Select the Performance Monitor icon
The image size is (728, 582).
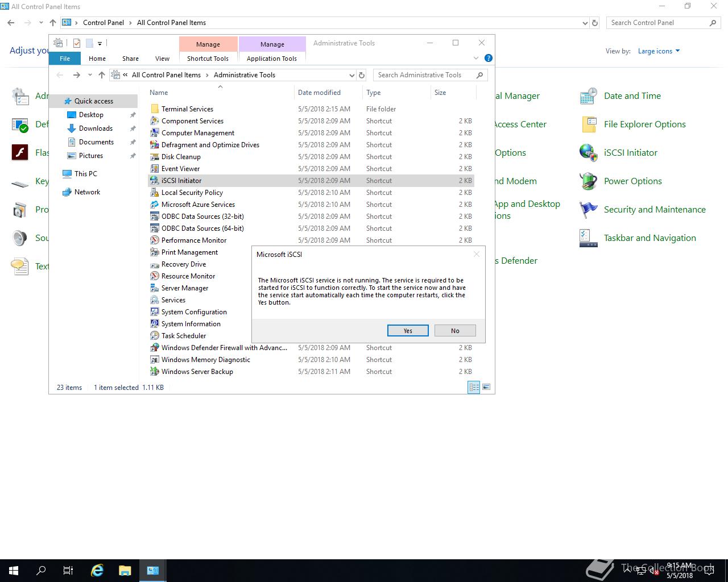click(154, 240)
